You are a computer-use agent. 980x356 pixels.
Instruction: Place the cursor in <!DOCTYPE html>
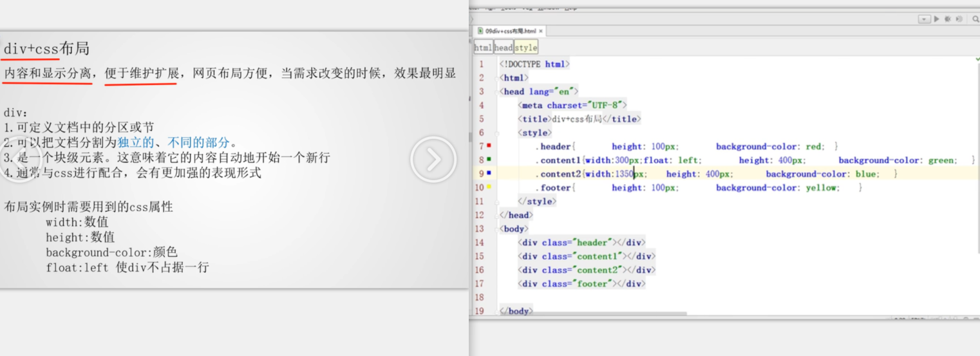pos(535,64)
